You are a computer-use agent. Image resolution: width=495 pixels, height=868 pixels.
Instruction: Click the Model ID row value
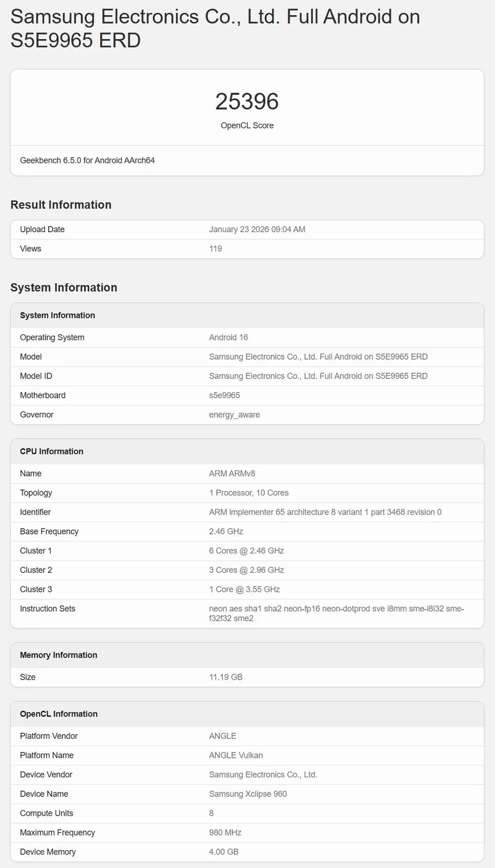point(318,376)
